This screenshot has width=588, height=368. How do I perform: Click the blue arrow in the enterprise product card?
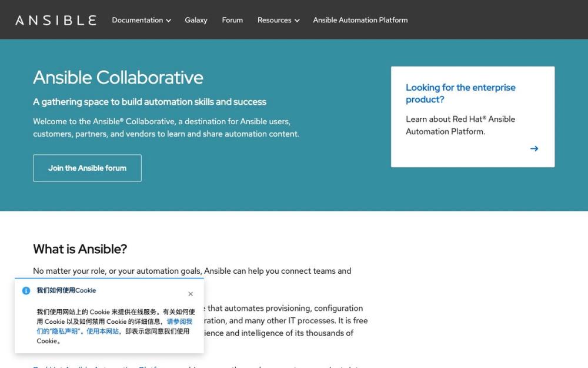(x=534, y=148)
